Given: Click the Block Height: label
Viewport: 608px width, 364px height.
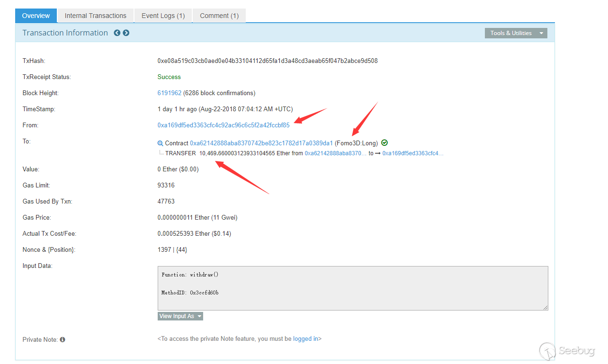Looking at the screenshot, I should 41,93.
